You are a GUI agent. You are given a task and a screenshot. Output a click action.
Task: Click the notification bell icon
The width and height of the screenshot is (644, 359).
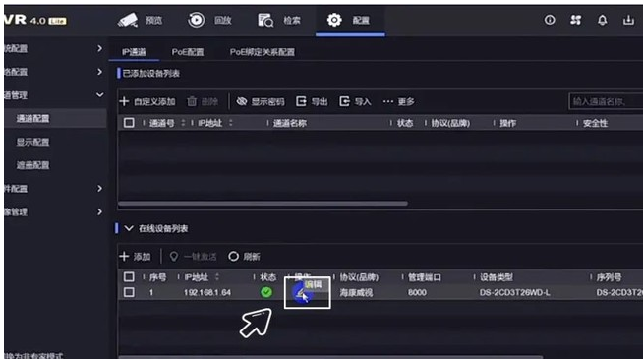click(x=602, y=20)
